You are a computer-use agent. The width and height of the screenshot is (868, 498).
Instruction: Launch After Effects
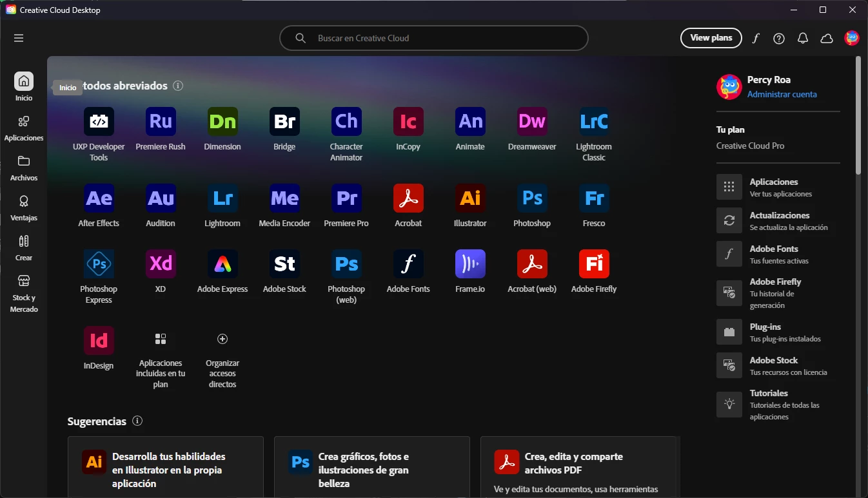coord(99,198)
